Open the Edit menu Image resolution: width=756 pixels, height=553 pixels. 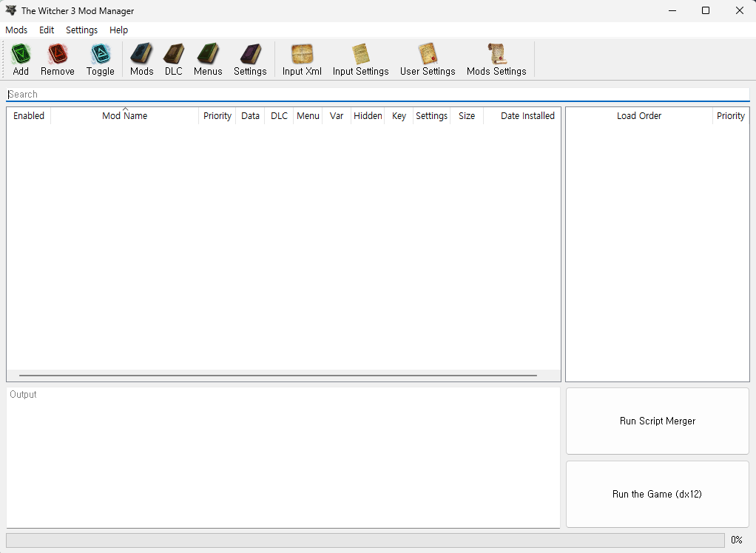point(47,30)
